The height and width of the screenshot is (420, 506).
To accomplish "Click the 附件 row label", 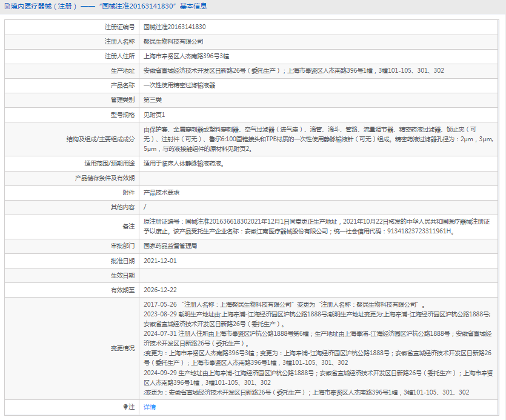I will (128, 192).
